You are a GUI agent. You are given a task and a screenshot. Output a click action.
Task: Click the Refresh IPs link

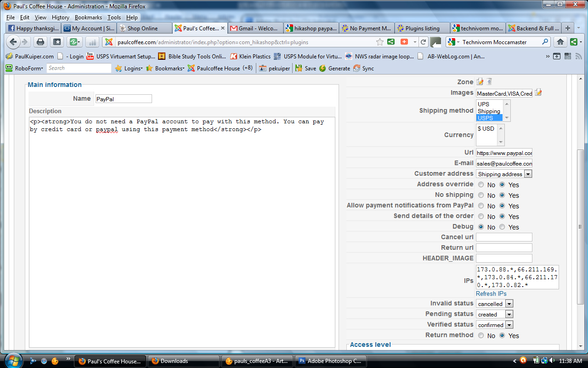pyautogui.click(x=491, y=293)
